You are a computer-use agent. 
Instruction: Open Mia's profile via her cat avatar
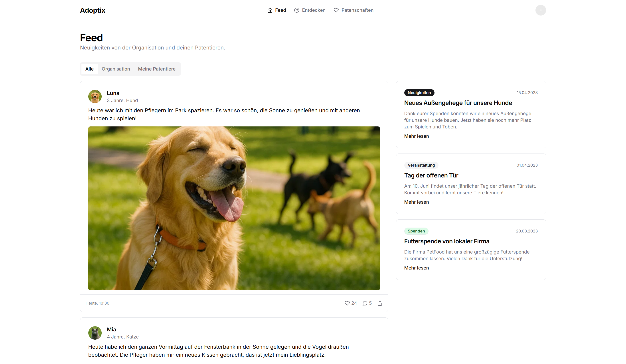[x=95, y=333]
